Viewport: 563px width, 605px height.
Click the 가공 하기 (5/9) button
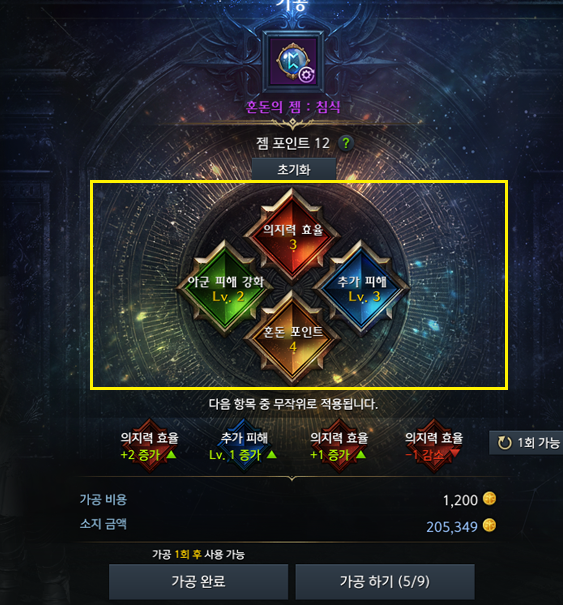[385, 581]
